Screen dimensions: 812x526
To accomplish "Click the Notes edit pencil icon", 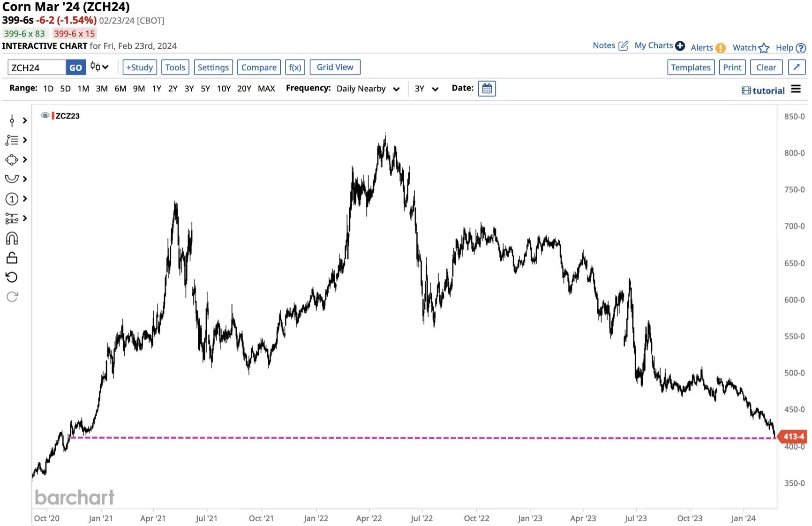I will [623, 45].
